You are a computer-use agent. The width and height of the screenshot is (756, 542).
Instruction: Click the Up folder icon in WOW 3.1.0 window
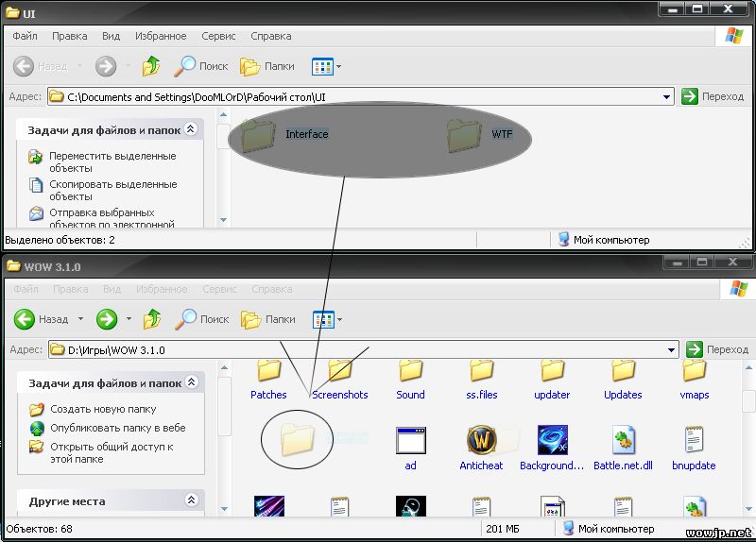coord(151,319)
